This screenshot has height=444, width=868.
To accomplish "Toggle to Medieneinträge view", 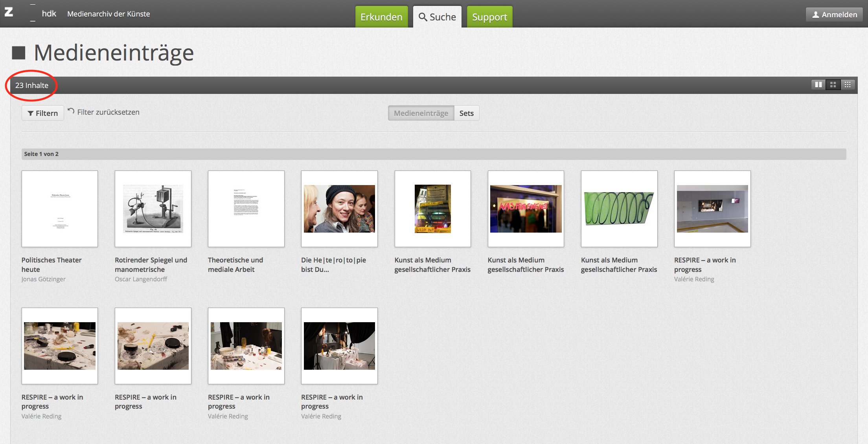I will pyautogui.click(x=421, y=113).
